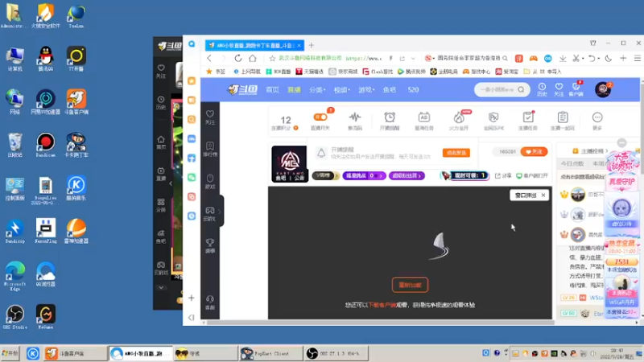Click the horizontal scrollbar at page bottom
The image size is (644, 362).
pyautogui.click(x=381, y=323)
